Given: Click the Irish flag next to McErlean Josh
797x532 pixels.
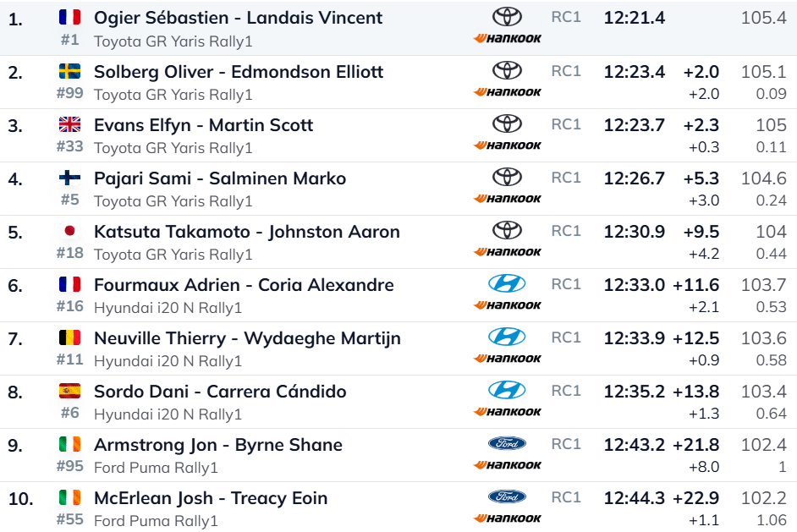Looking at the screenshot, I should [69, 498].
